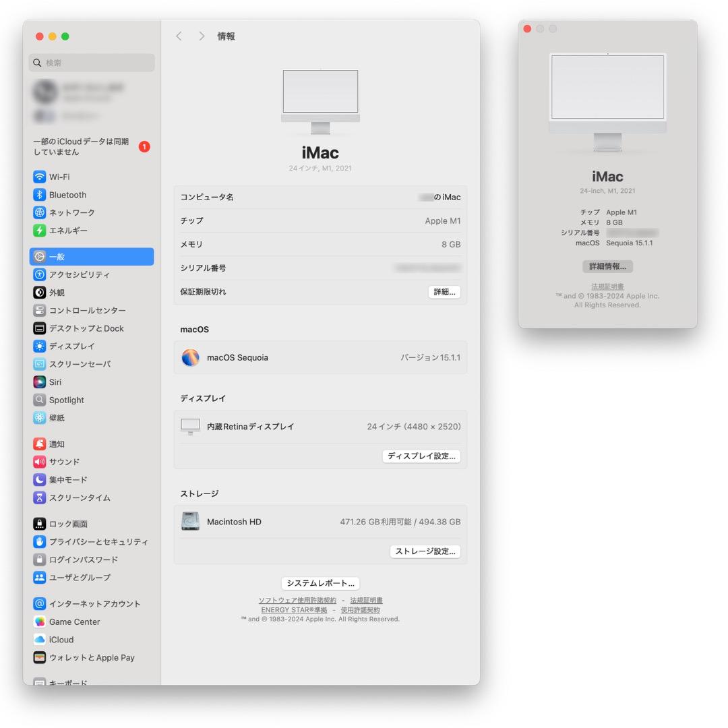Click 詳細情報 in the About window
Screen dimensions: 728x728
[606, 266]
